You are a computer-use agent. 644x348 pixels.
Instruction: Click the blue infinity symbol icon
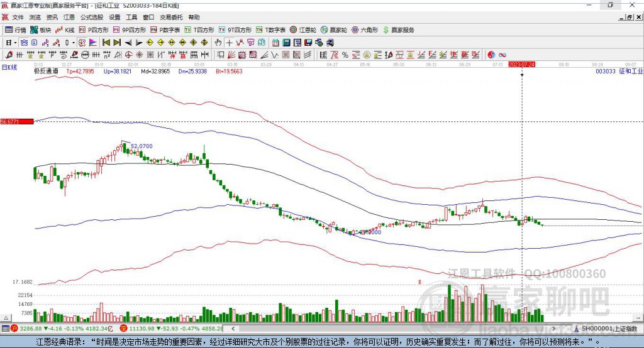point(502,55)
